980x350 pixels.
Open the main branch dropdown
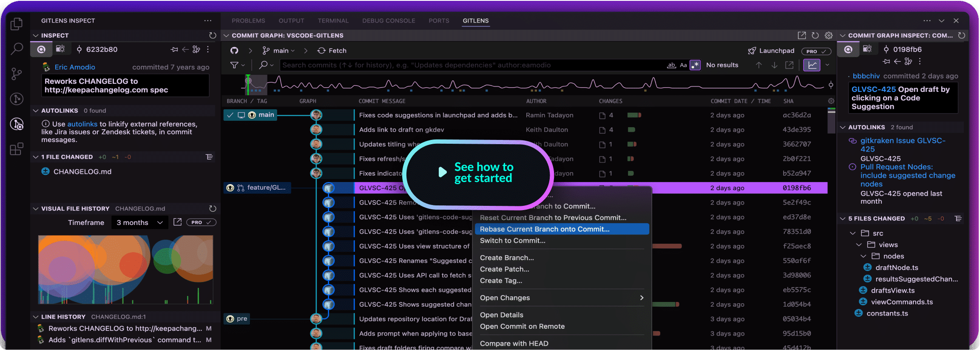coord(278,51)
